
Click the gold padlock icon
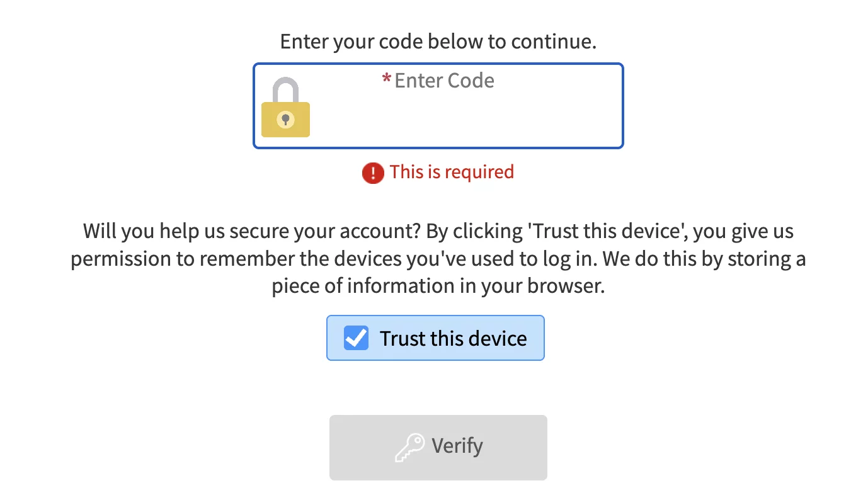click(x=285, y=119)
